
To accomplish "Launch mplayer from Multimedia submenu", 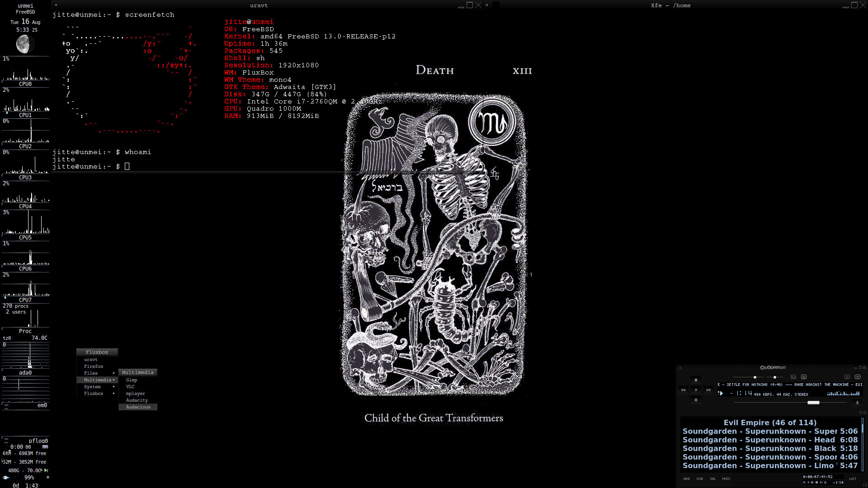I will pos(138,394).
